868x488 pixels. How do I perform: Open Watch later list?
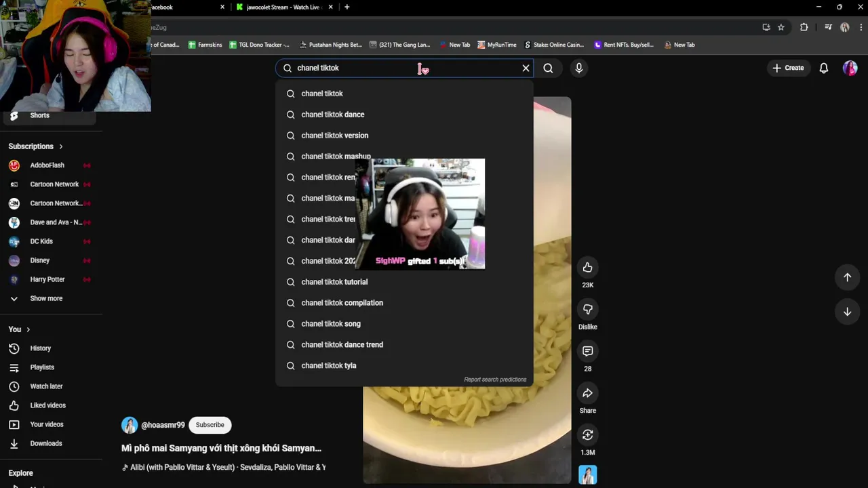(51, 386)
